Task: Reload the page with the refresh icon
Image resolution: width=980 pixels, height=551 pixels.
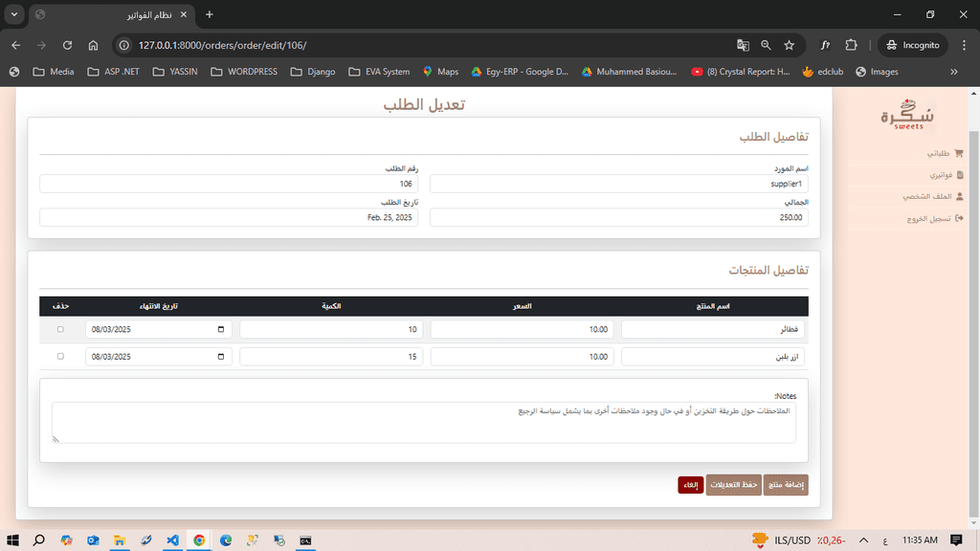Action: point(68,45)
